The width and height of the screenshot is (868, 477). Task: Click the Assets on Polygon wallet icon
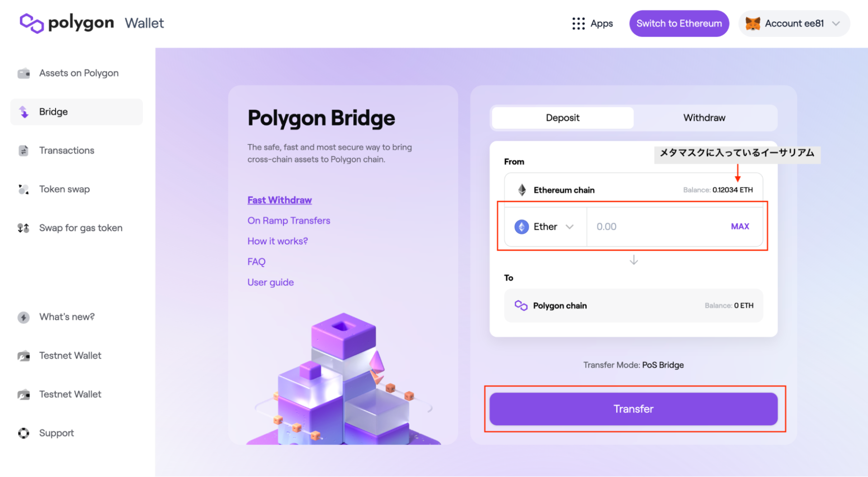24,73
